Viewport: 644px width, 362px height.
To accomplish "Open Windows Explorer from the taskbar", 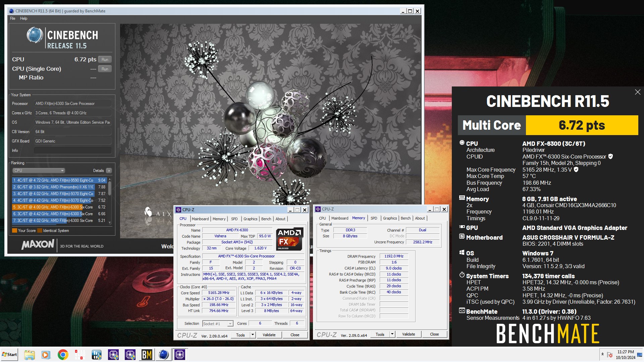I will click(30, 355).
